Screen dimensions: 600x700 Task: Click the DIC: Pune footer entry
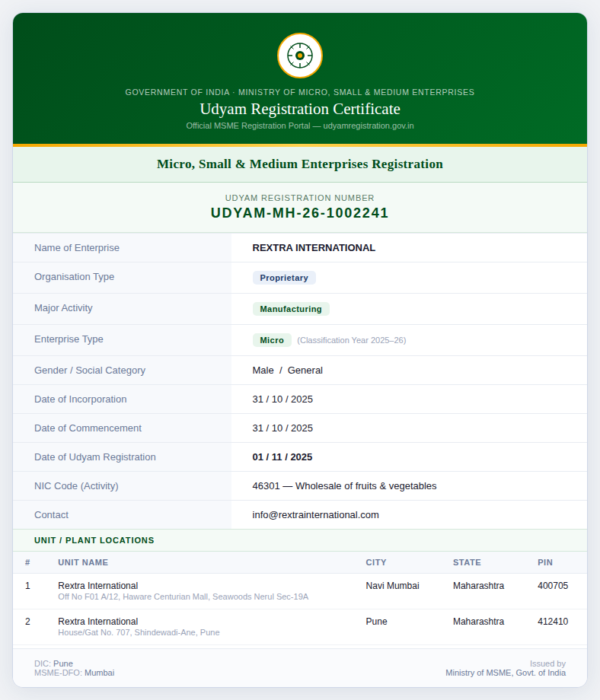pyautogui.click(x=53, y=663)
